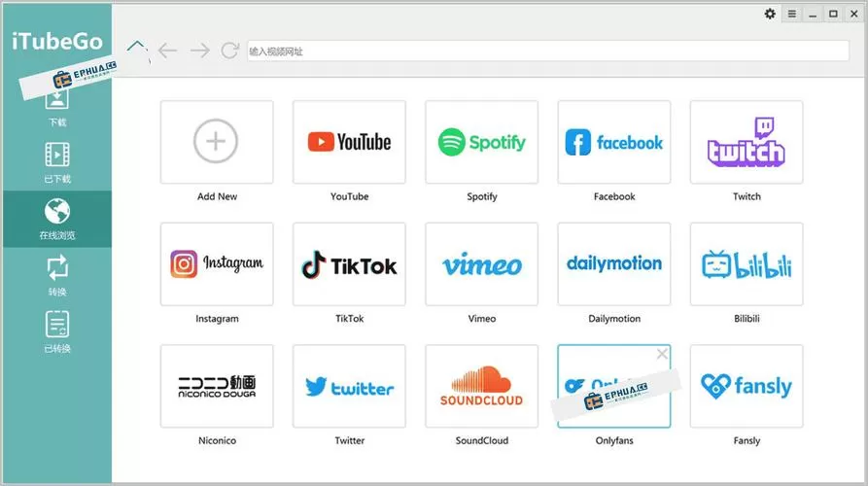Click the browser back arrow

coord(167,51)
